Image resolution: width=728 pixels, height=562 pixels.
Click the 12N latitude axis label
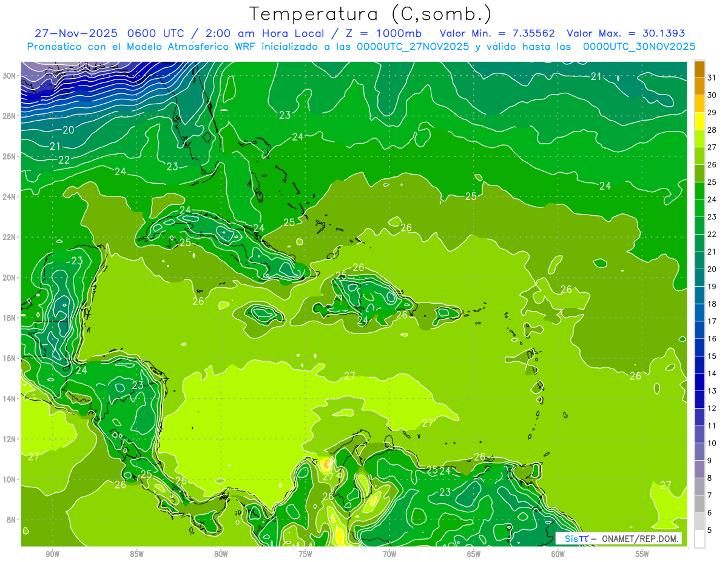pos(10,439)
